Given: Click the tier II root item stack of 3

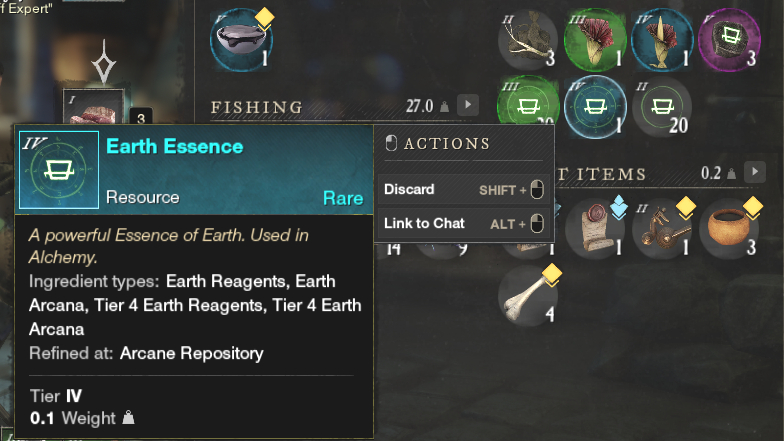Looking at the screenshot, I should [528, 40].
